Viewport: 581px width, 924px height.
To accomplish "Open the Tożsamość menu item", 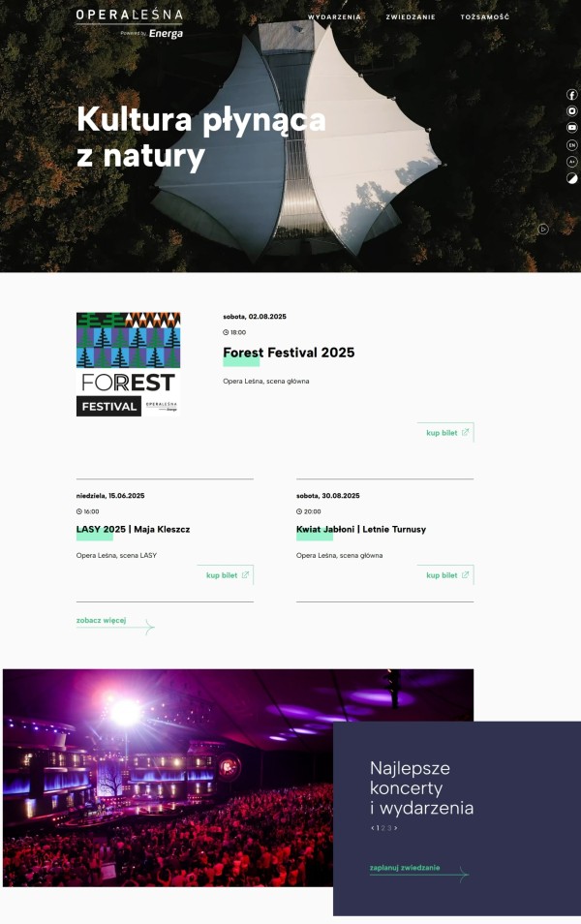I will pyautogui.click(x=485, y=17).
